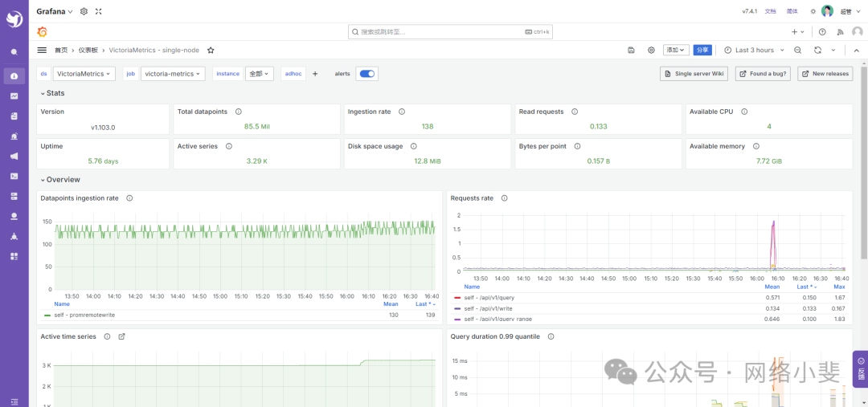868x407 pixels.
Task: Switch language via 简体 link
Action: 792,11
